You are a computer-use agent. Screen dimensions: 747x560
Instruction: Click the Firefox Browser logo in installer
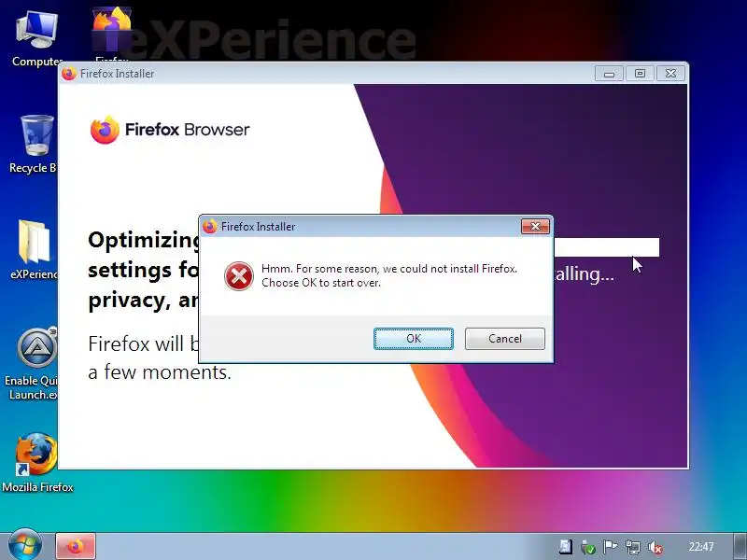pos(170,130)
